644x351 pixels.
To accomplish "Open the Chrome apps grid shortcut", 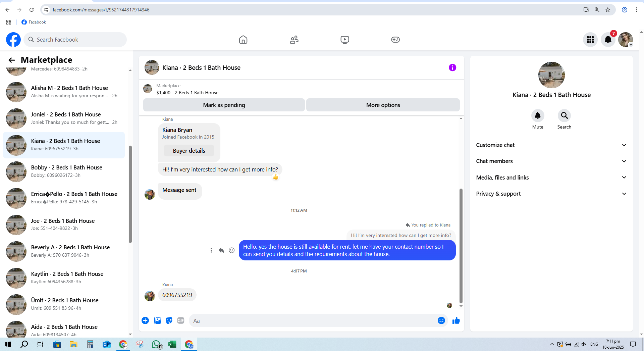I will [x=9, y=22].
